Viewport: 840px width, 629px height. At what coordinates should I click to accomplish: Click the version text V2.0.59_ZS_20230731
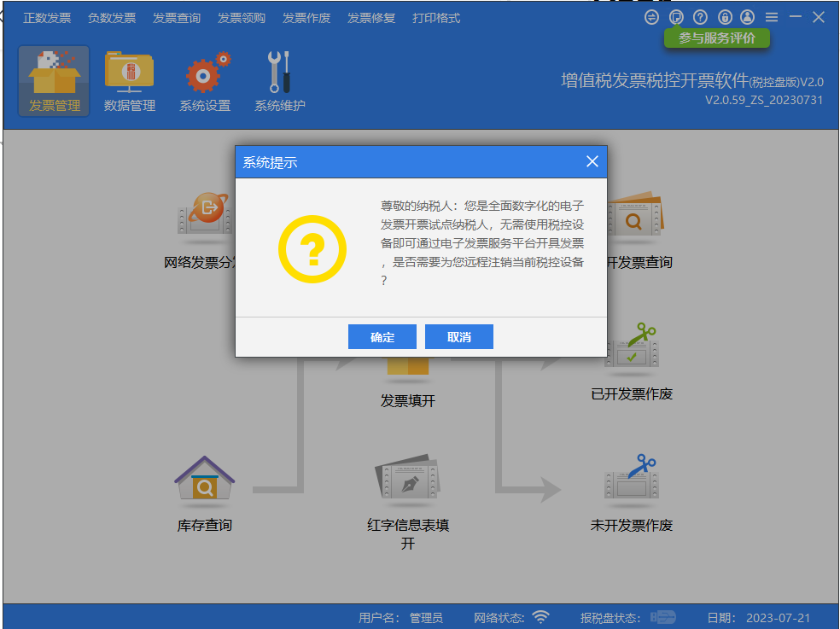[x=764, y=100]
